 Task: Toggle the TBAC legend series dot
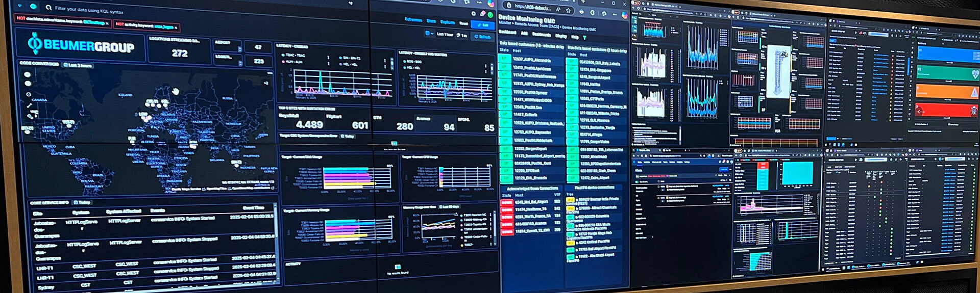284,55
